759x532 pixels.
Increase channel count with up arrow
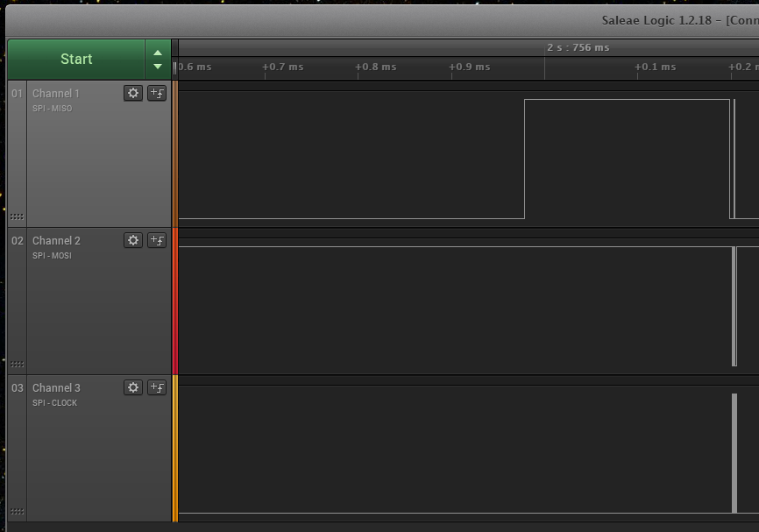pos(158,53)
